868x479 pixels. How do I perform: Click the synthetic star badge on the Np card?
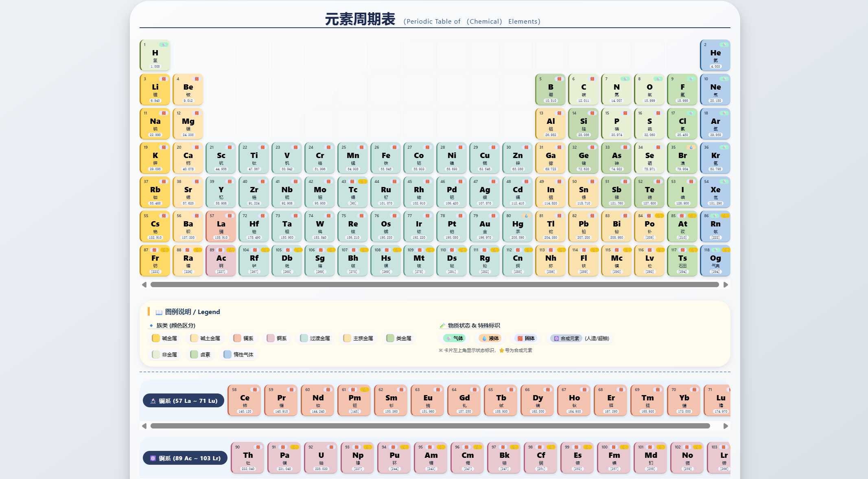pos(368,447)
